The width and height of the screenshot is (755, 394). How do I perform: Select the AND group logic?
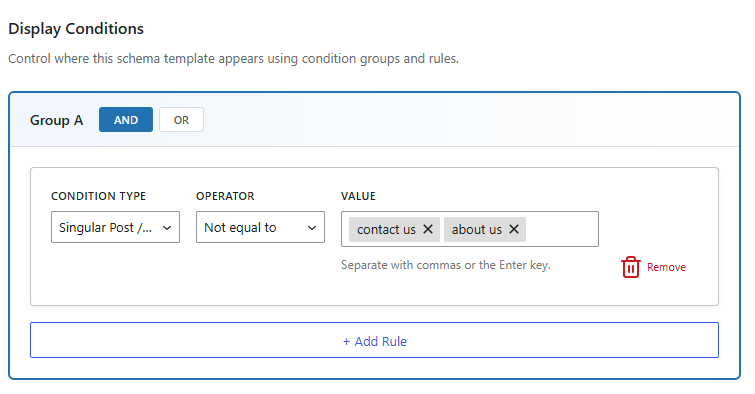[126, 119]
